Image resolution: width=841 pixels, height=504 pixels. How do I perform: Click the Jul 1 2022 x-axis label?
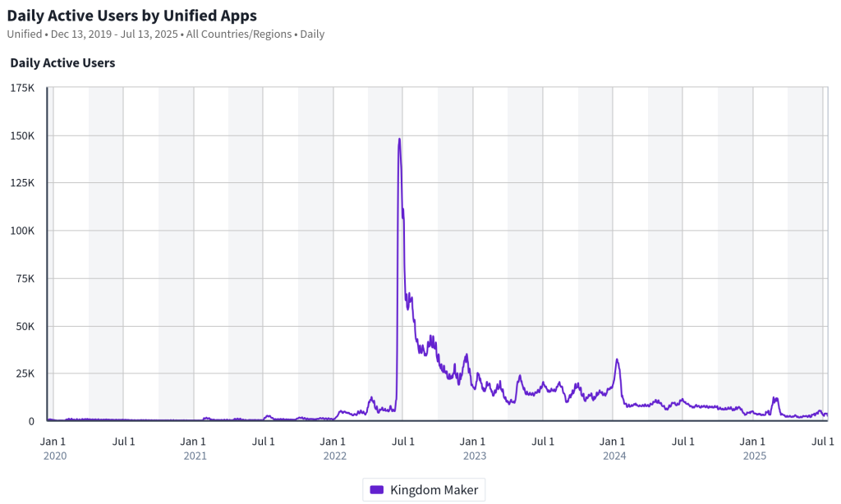tap(402, 442)
